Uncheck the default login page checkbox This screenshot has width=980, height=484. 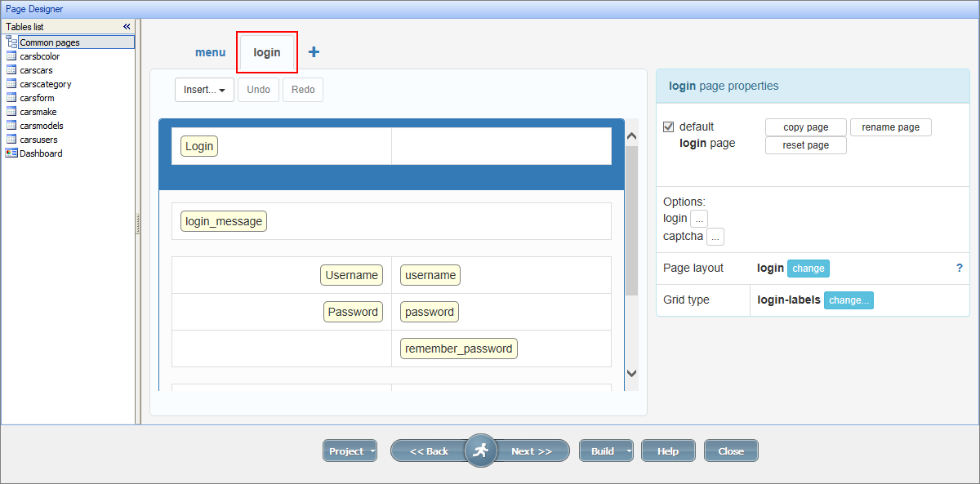[x=668, y=127]
